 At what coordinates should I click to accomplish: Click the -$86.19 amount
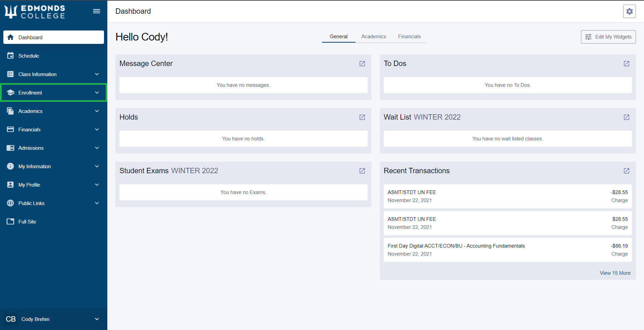[619, 246]
